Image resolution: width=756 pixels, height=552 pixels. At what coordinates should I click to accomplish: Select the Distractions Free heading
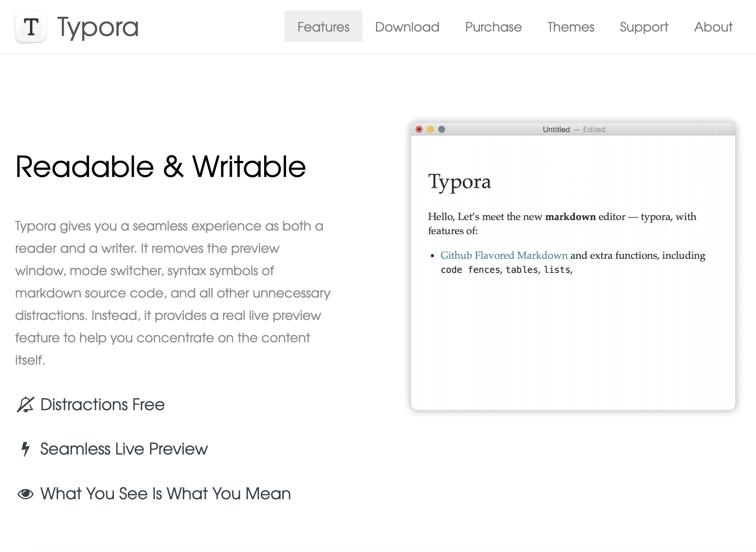coord(102,405)
